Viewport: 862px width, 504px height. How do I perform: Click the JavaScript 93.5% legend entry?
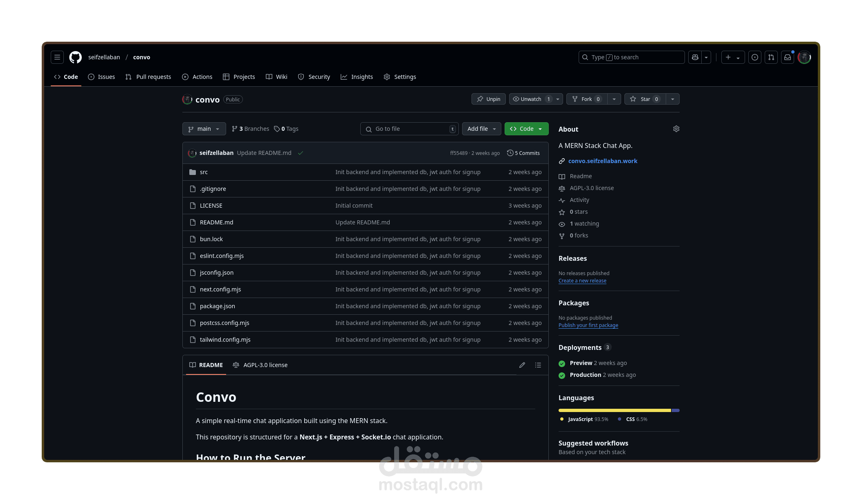[584, 419]
